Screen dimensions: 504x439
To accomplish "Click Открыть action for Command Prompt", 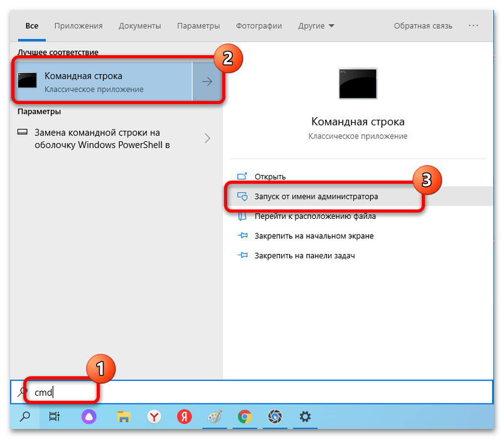I will [x=270, y=177].
